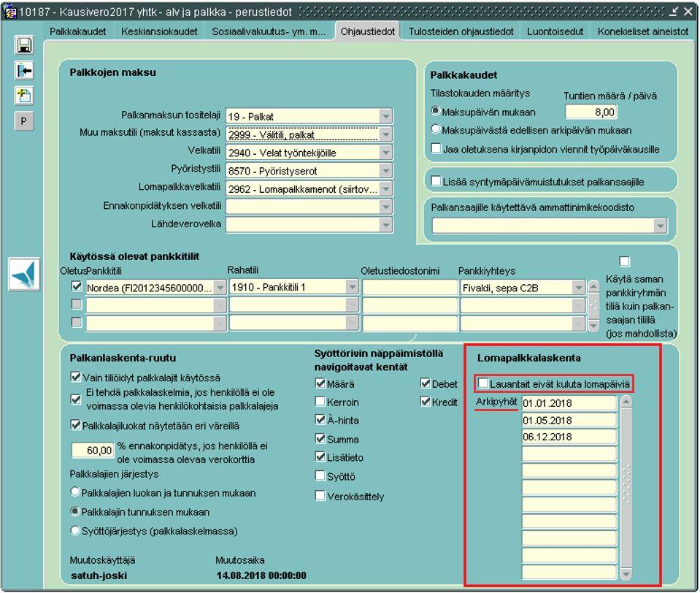Open Palkanmaksun tositelaji dropdown
This screenshot has width=700, height=593.
pyautogui.click(x=385, y=117)
